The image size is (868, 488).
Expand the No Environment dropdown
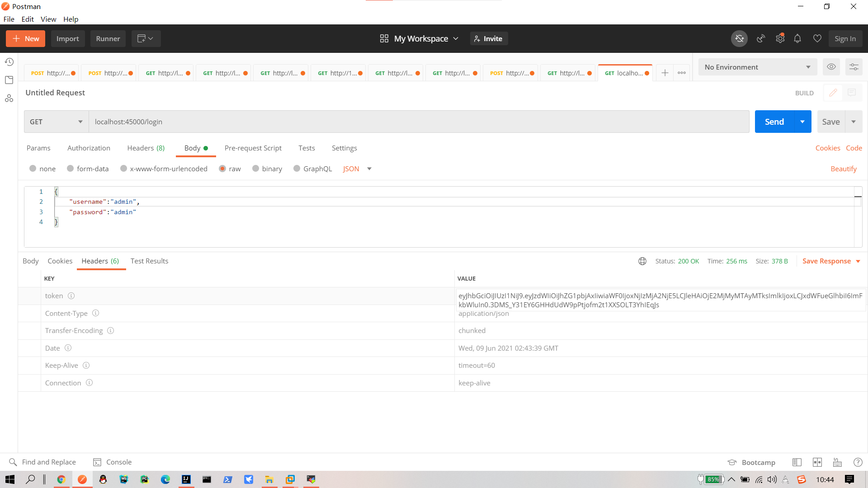click(x=757, y=67)
